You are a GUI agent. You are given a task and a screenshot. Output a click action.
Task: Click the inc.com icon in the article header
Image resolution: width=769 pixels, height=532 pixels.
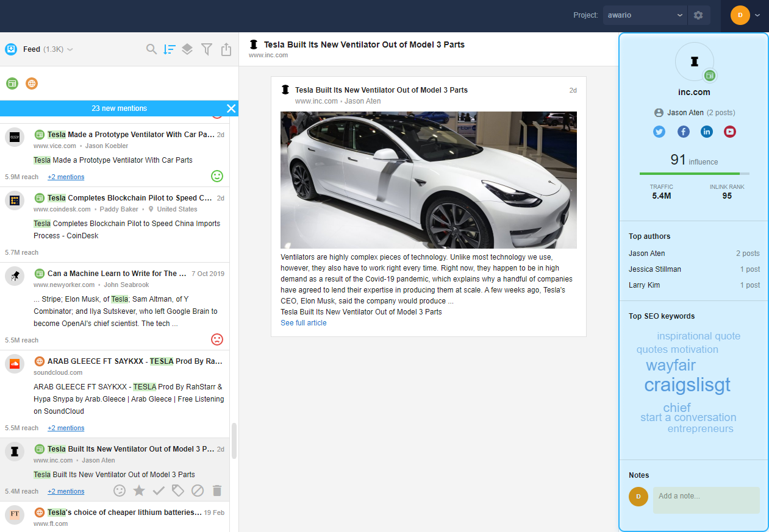click(254, 44)
